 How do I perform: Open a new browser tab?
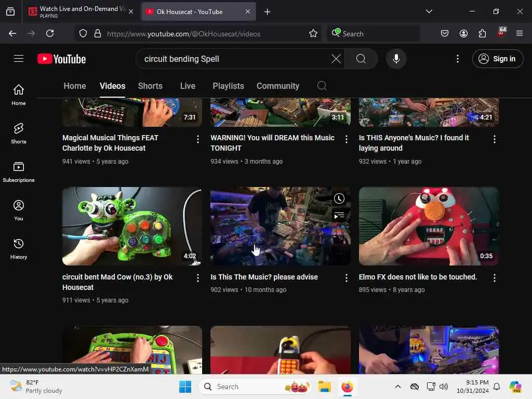tap(267, 12)
